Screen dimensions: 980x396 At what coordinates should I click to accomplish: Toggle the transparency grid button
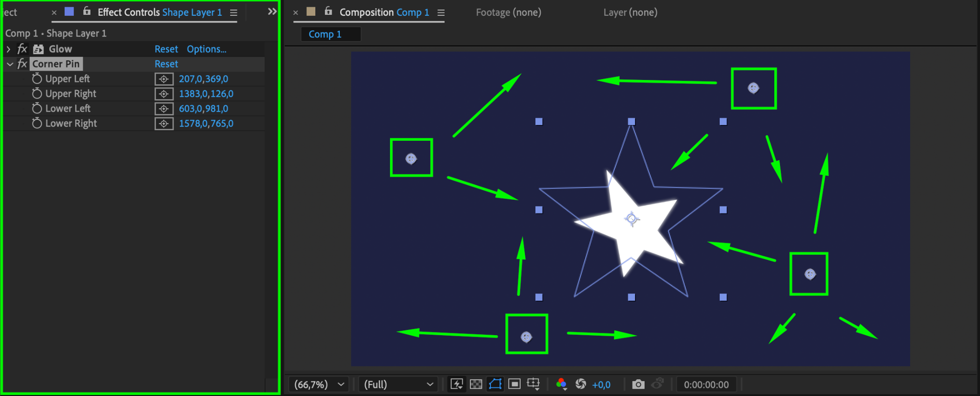click(x=476, y=384)
